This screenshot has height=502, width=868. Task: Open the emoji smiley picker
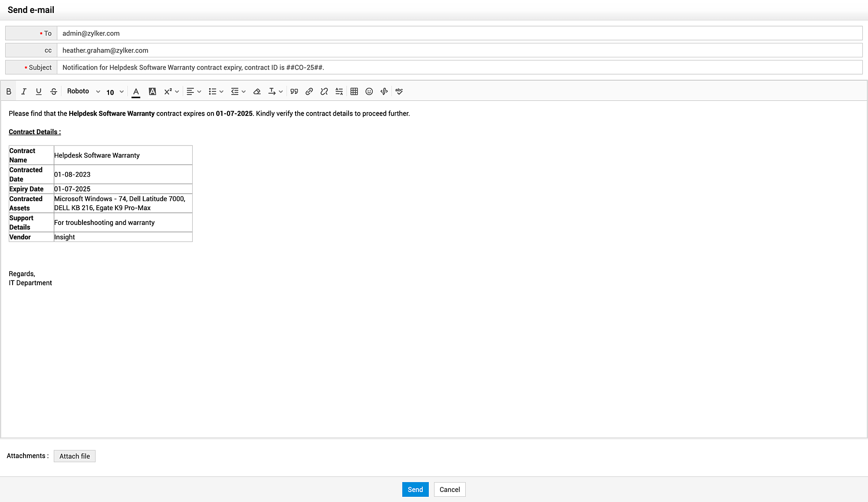coord(369,92)
